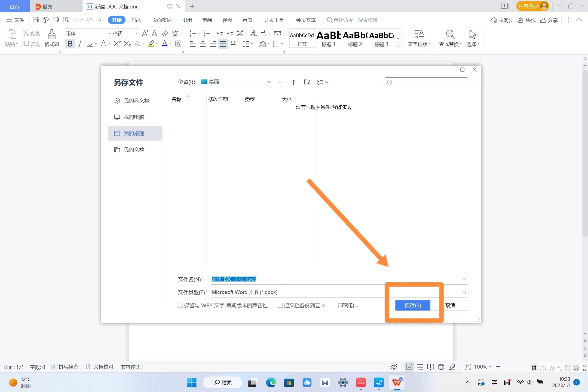588x392 pixels.
Task: Expand the 文件类型 dropdown
Action: pos(464,292)
